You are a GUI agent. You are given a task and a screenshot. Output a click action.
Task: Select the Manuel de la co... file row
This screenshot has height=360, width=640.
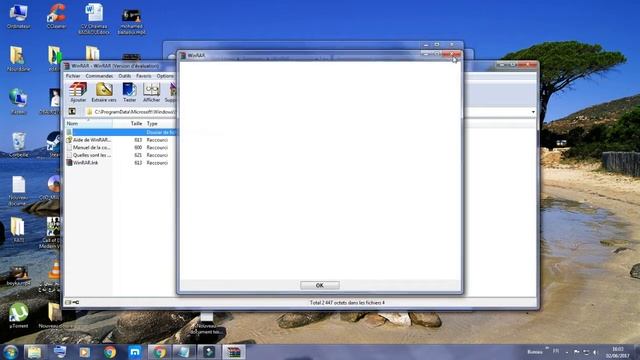coord(121,147)
